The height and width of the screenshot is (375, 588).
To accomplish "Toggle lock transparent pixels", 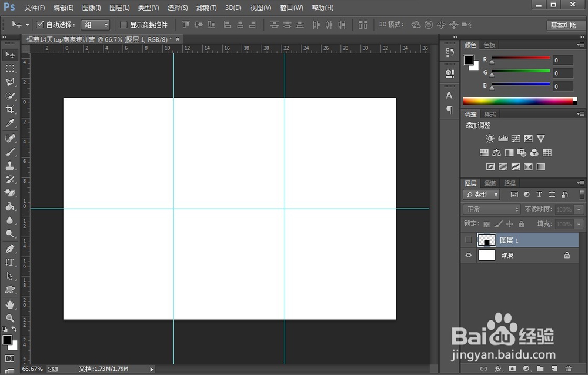I will 486,225.
